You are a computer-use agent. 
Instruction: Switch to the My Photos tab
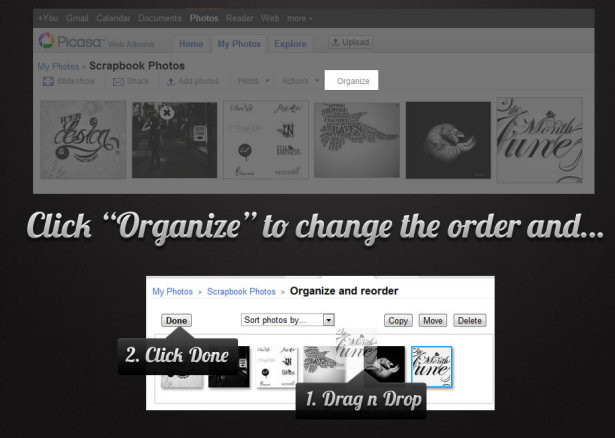point(239,44)
